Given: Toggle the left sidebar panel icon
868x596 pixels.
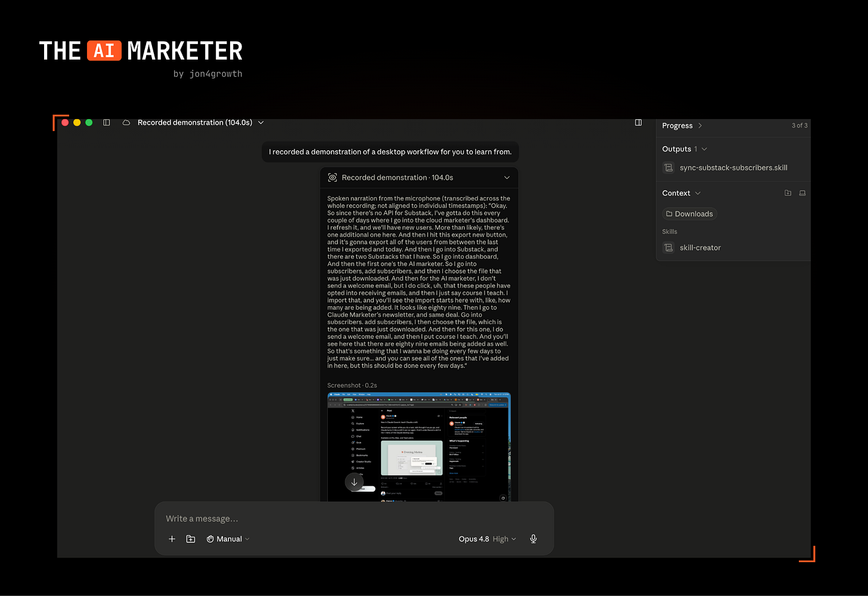Looking at the screenshot, I should point(107,123).
